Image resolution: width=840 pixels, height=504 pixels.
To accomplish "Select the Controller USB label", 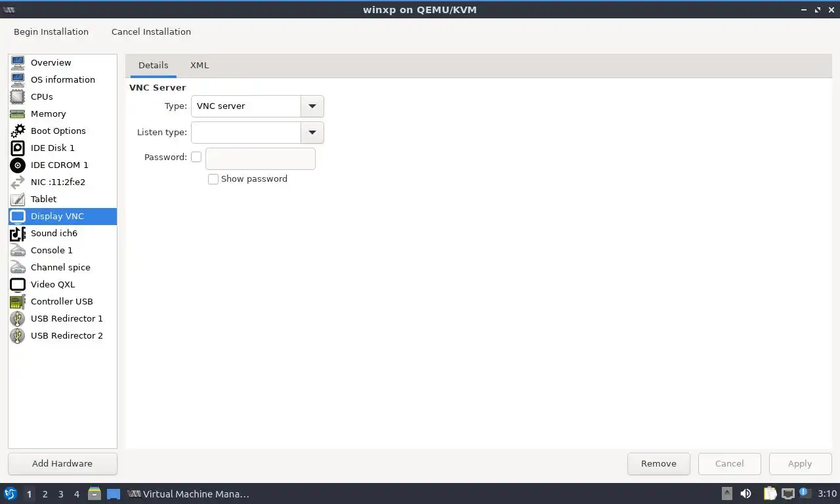I will point(62,301).
